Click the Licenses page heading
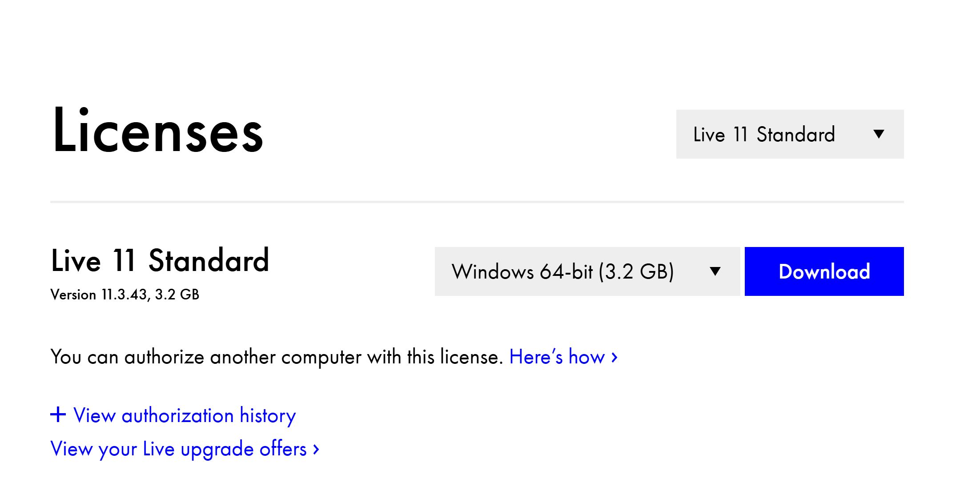 (158, 131)
